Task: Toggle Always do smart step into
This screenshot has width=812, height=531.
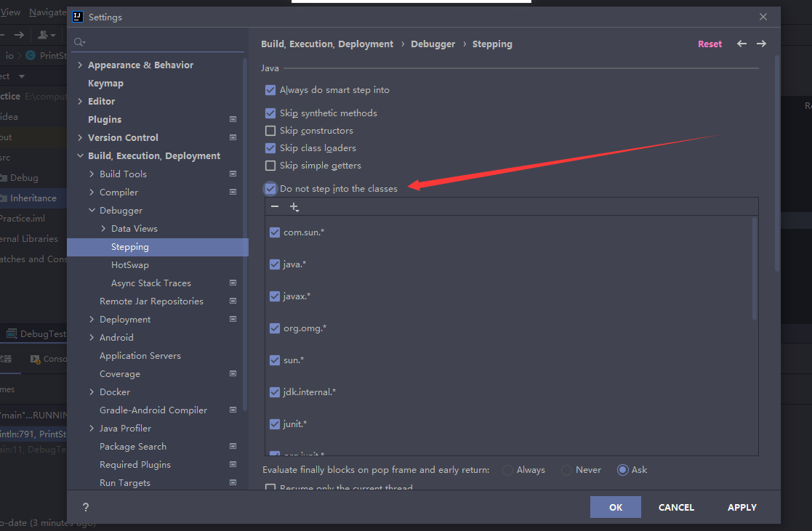Action: click(270, 90)
